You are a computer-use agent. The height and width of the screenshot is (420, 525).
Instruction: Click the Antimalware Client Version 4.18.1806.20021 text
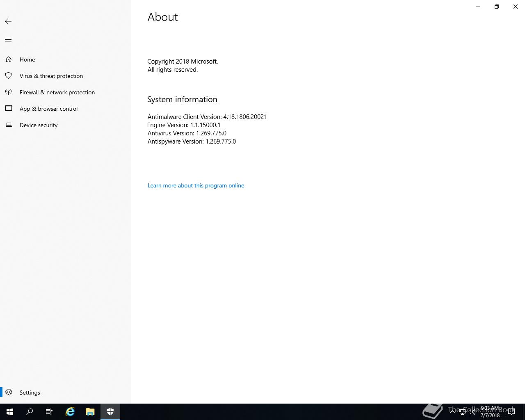tap(207, 117)
